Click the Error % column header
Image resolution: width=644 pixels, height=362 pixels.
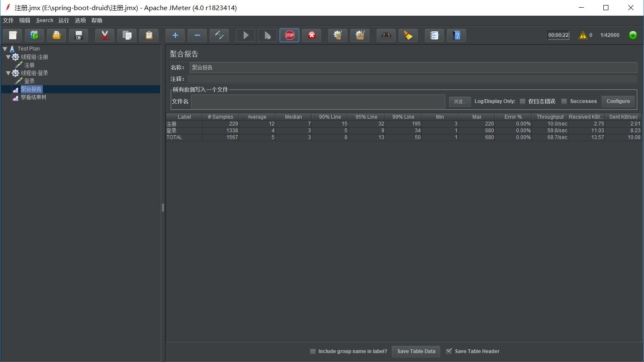point(513,117)
